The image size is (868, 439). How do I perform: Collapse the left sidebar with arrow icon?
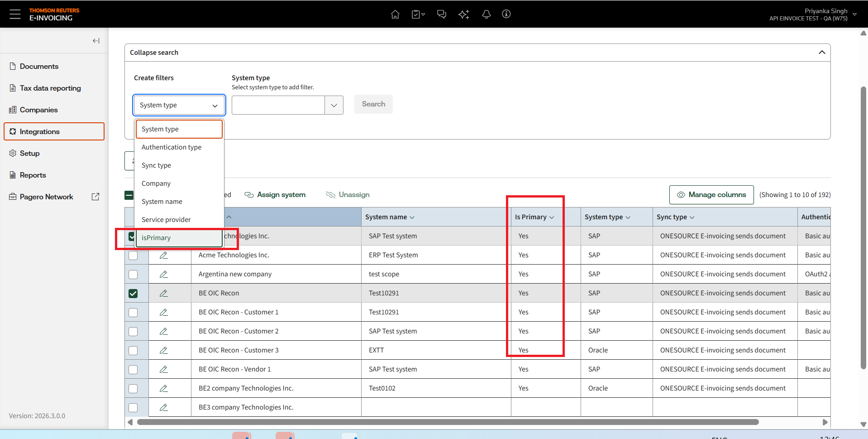coord(96,41)
